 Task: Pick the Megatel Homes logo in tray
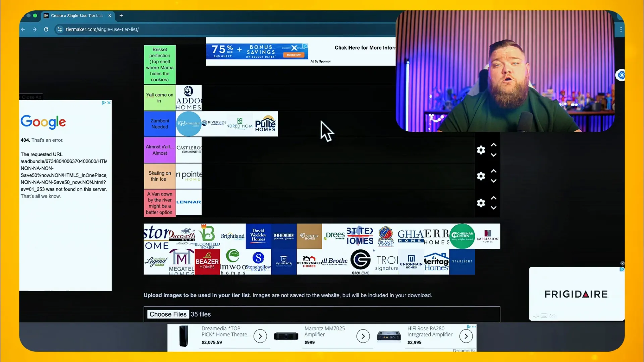[182, 262]
